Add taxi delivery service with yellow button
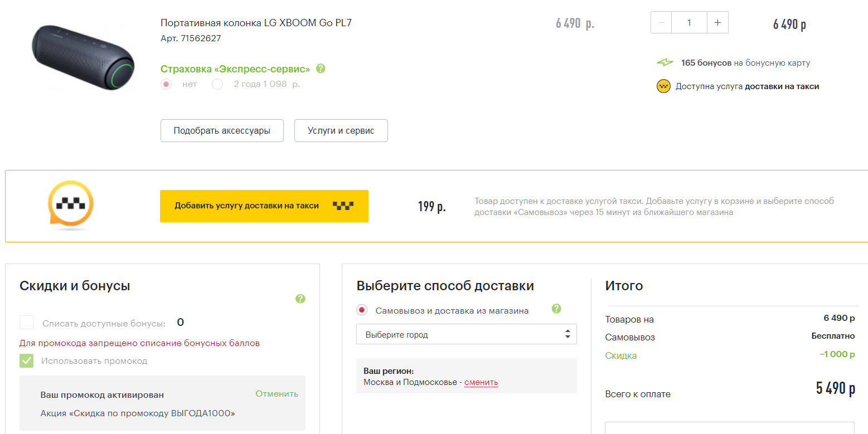 tap(264, 206)
